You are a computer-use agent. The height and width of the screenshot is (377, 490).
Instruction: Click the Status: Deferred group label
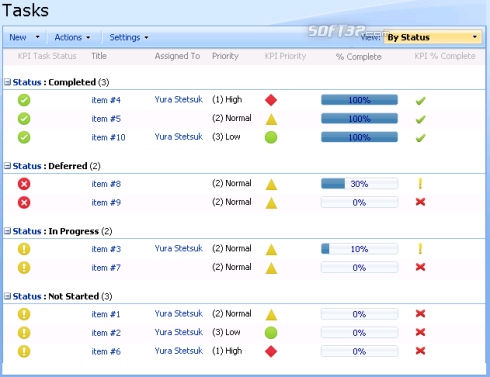(56, 166)
